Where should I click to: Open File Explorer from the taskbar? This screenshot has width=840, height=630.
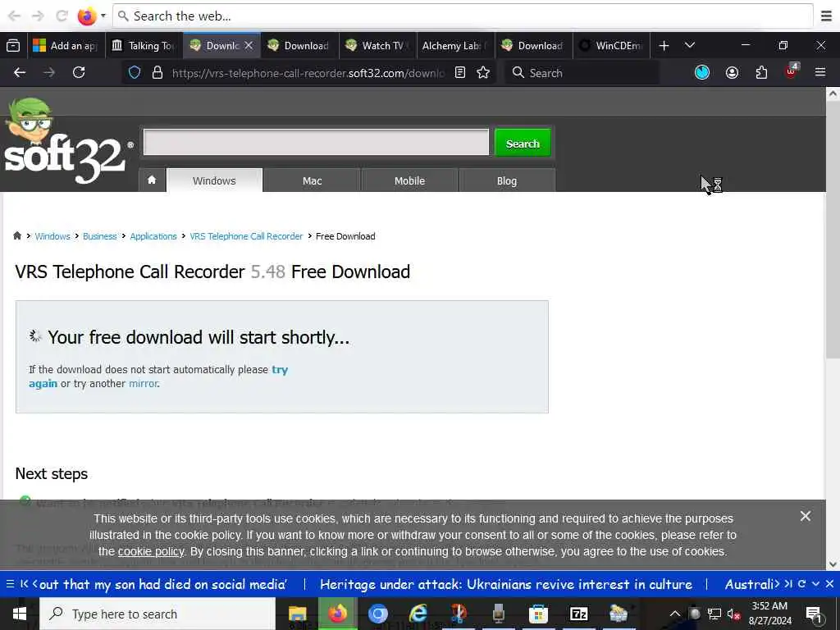(297, 614)
